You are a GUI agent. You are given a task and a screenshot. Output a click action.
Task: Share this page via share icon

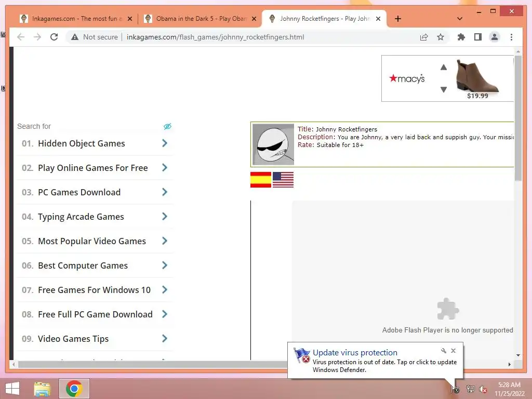point(424,37)
